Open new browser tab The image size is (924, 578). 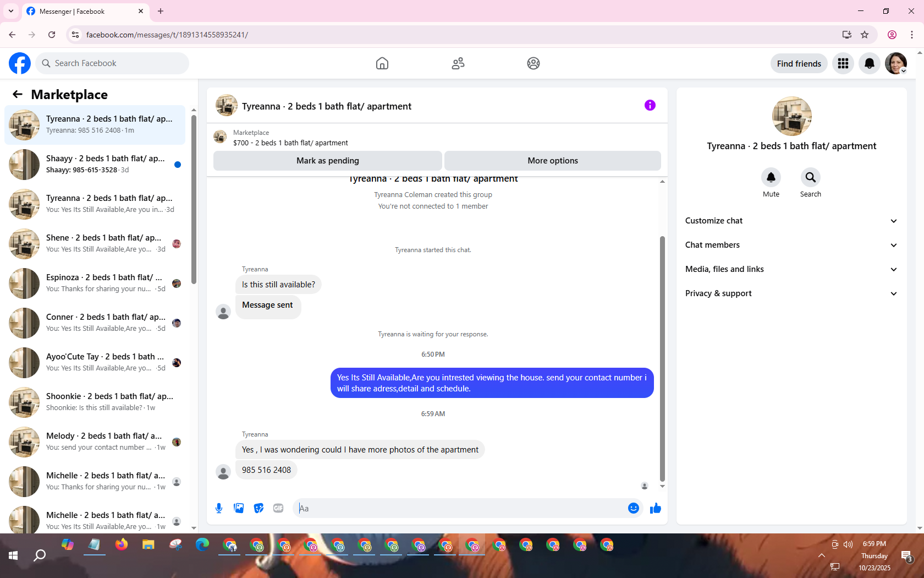[161, 11]
